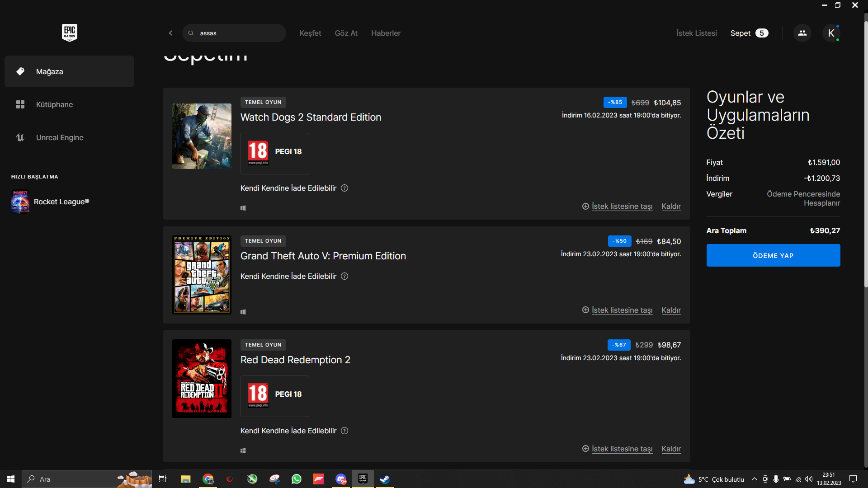Move Red Dead Redemption 2 to wishlist
The height and width of the screenshot is (488, 868).
[622, 449]
